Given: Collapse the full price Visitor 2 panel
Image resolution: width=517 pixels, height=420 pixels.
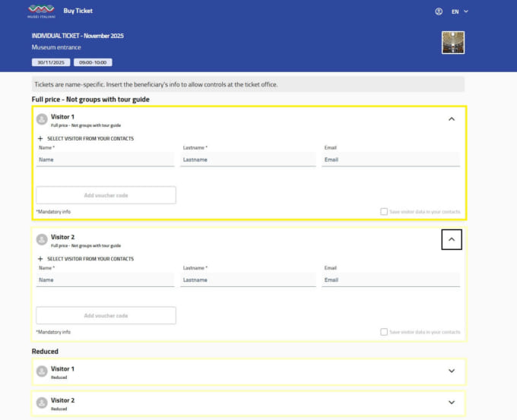Looking at the screenshot, I should click(x=452, y=239).
